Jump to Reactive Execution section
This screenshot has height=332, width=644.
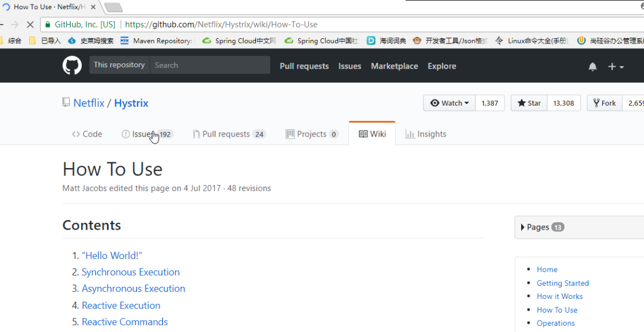tap(121, 305)
